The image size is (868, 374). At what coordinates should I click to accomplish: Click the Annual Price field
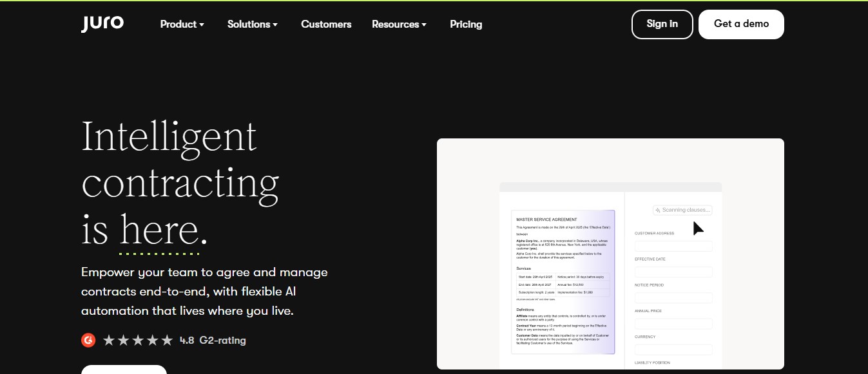(x=673, y=324)
